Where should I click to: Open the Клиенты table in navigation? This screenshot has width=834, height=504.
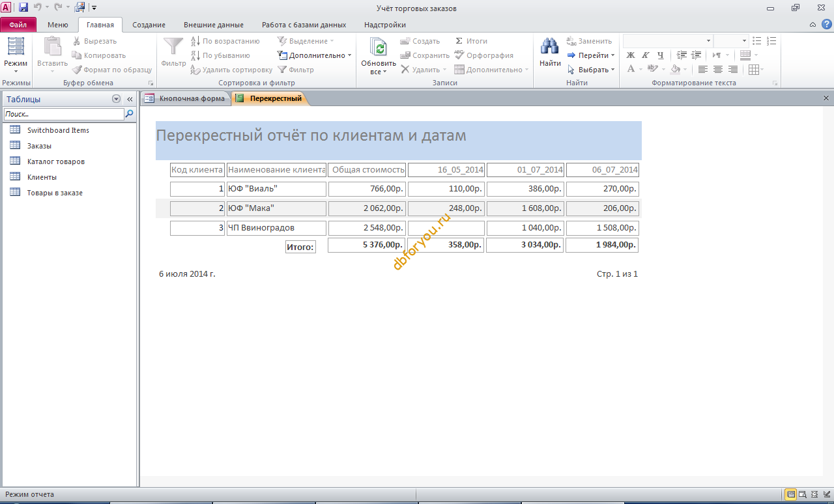(42, 177)
